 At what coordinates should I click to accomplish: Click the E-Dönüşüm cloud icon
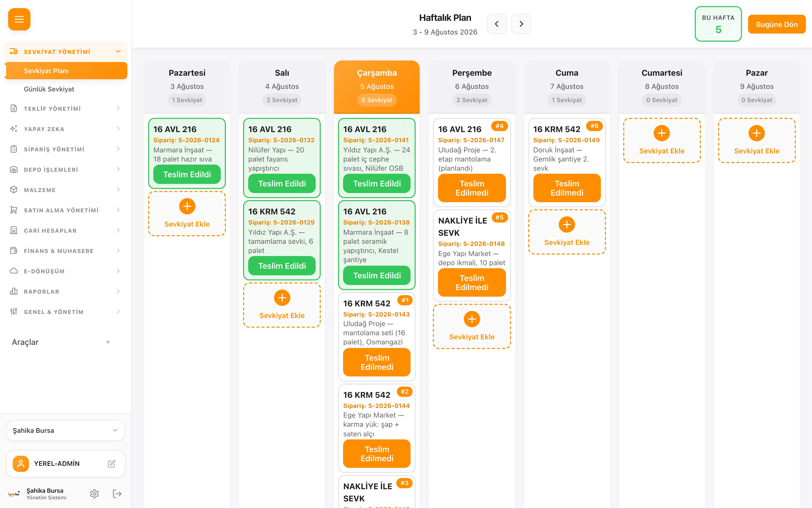[x=13, y=271]
